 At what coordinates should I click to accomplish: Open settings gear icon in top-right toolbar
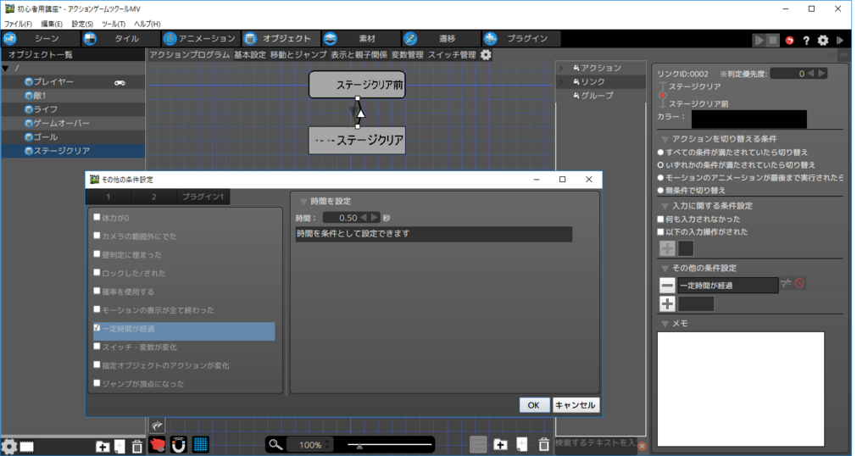(823, 40)
